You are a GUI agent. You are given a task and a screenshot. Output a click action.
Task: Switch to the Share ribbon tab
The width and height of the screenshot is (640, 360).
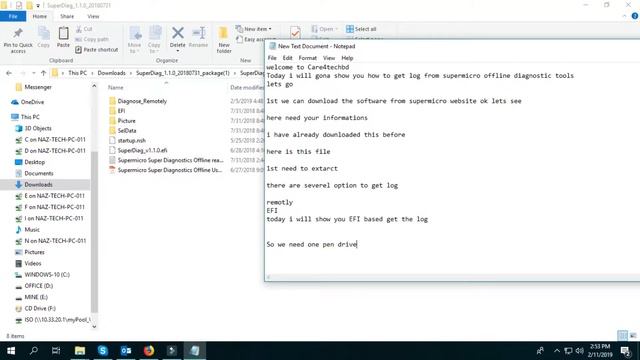tap(67, 16)
